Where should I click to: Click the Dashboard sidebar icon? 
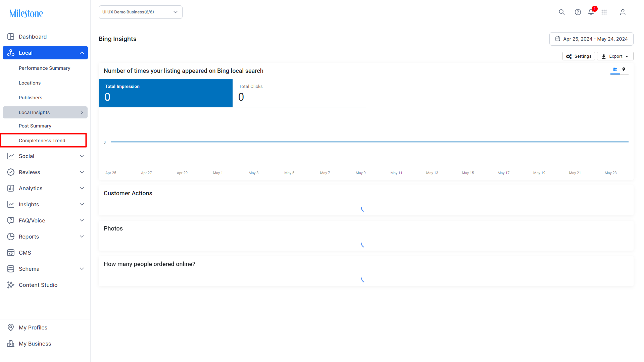(x=11, y=37)
